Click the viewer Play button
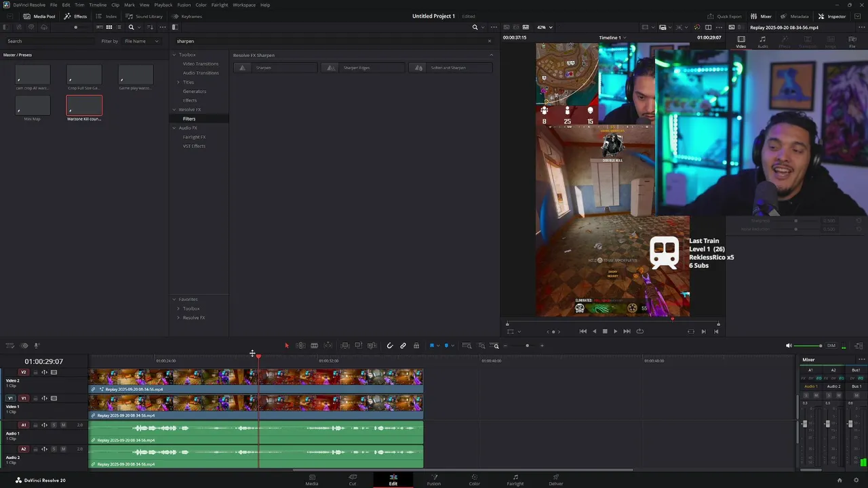The height and width of the screenshot is (488, 868). point(615,331)
